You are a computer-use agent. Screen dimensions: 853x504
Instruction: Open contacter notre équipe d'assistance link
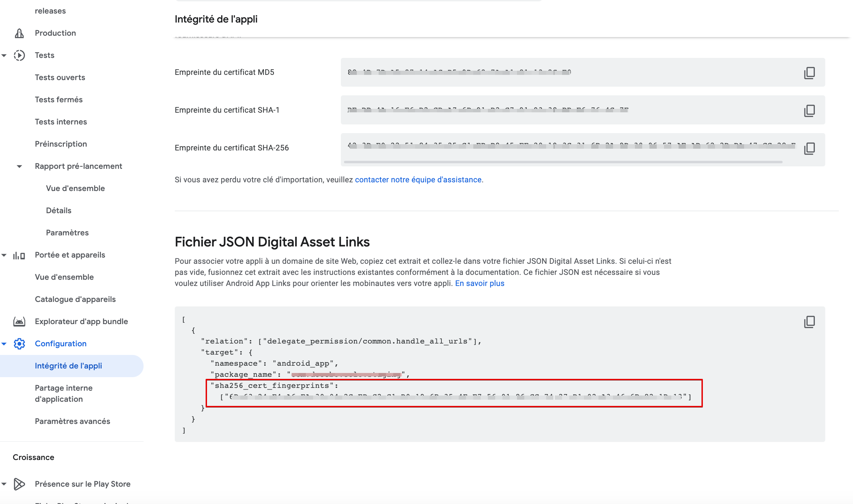pyautogui.click(x=418, y=180)
